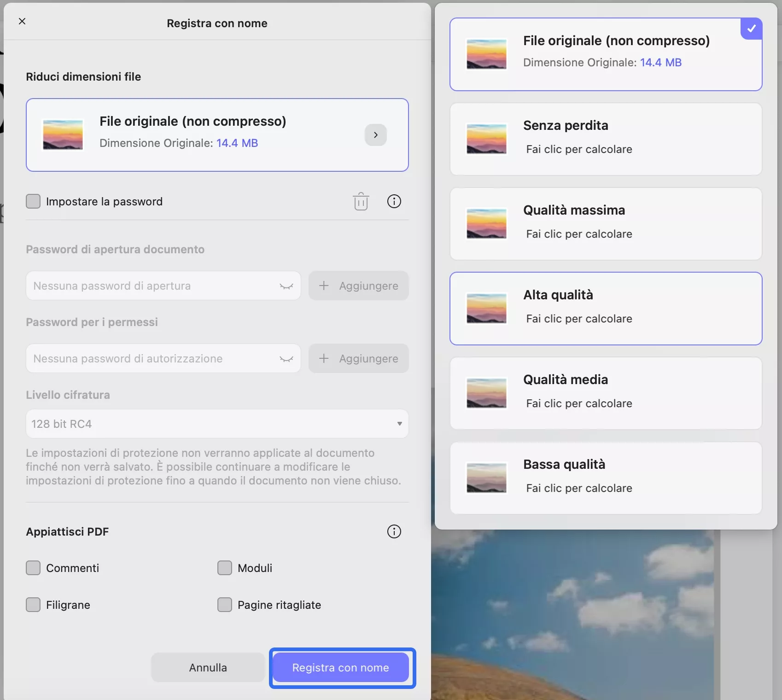Choose the Qualità media compression option

click(x=606, y=393)
